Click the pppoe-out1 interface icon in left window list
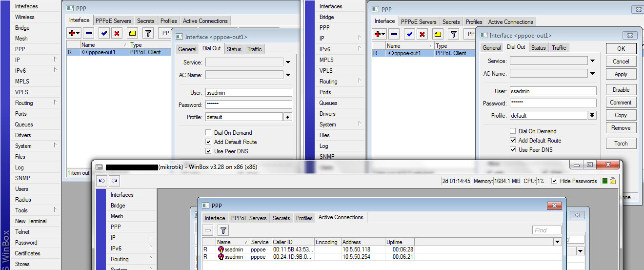The height and width of the screenshot is (270, 644). tap(85, 52)
